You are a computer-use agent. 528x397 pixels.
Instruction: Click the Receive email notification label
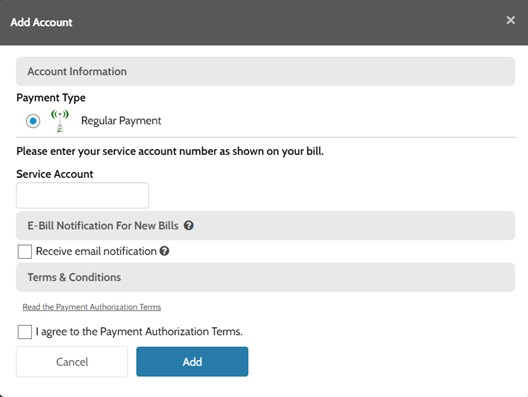(x=96, y=251)
